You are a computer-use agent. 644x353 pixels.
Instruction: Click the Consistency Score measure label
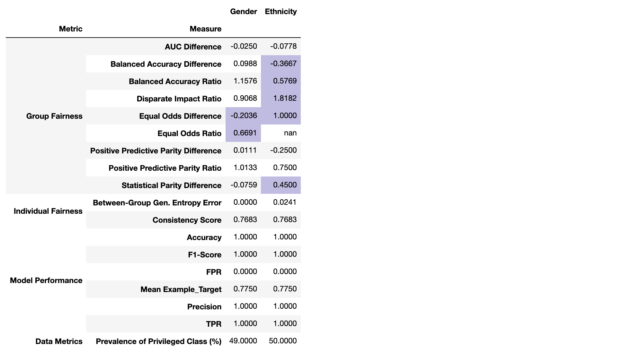187,220
